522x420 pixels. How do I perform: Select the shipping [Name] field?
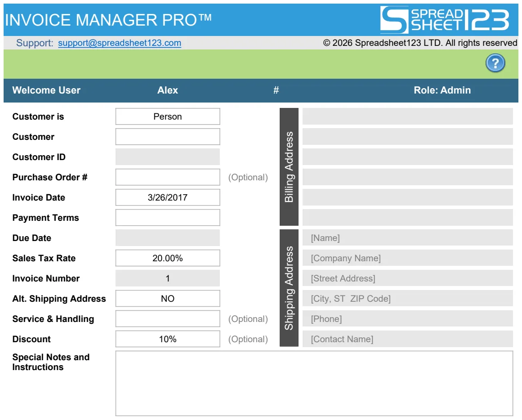(x=407, y=238)
